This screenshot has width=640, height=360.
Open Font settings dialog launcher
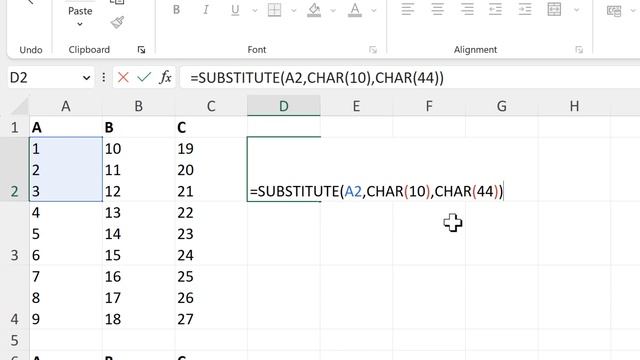click(373, 50)
